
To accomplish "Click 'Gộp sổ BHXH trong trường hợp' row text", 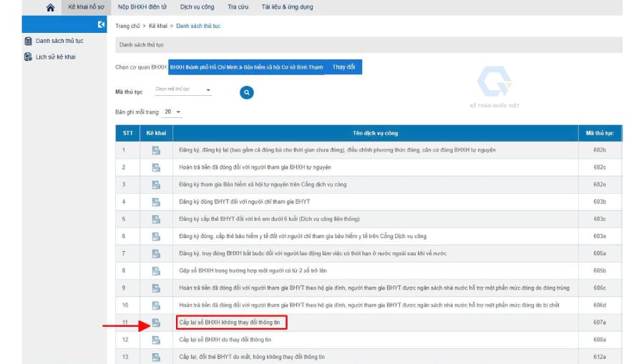I will [253, 271].
